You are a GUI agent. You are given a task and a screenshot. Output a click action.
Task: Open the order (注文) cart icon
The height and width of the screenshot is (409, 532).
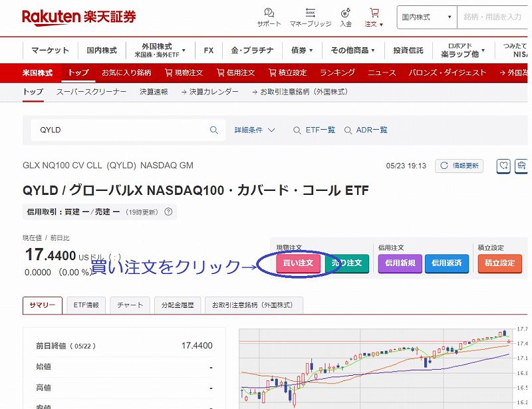tap(374, 17)
